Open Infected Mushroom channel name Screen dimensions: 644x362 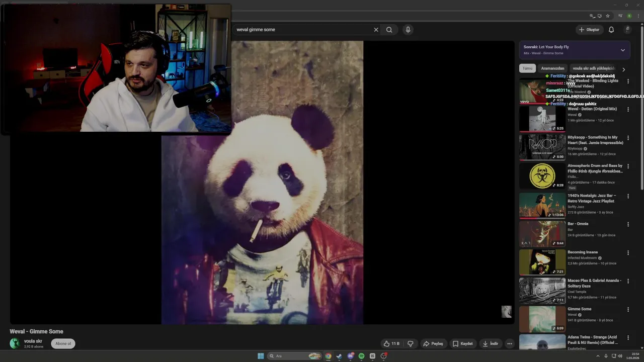[x=583, y=258]
